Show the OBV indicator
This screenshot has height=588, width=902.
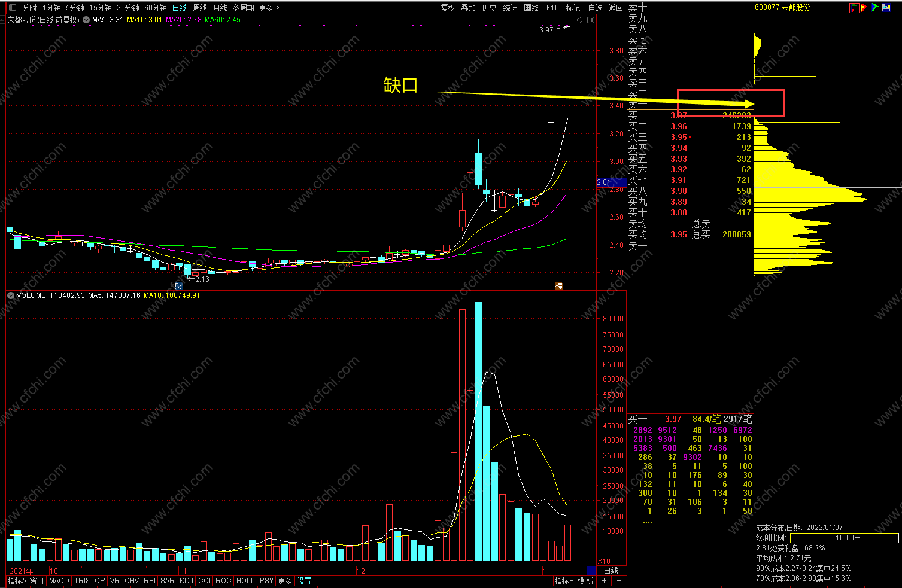click(132, 581)
